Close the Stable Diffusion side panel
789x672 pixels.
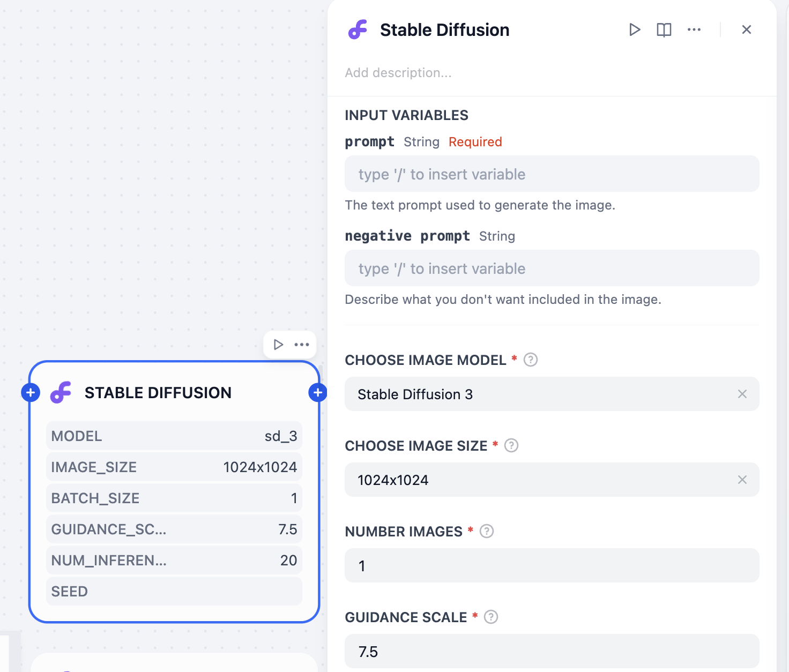746,30
